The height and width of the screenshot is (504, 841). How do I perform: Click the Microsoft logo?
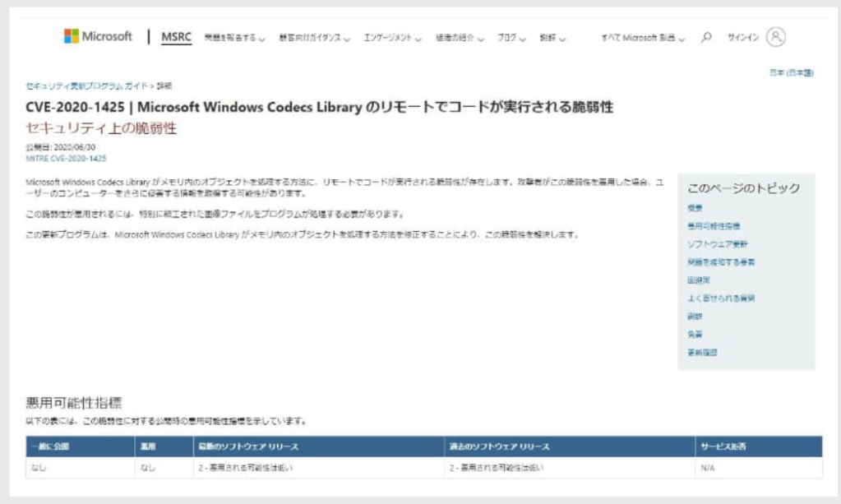(x=98, y=37)
